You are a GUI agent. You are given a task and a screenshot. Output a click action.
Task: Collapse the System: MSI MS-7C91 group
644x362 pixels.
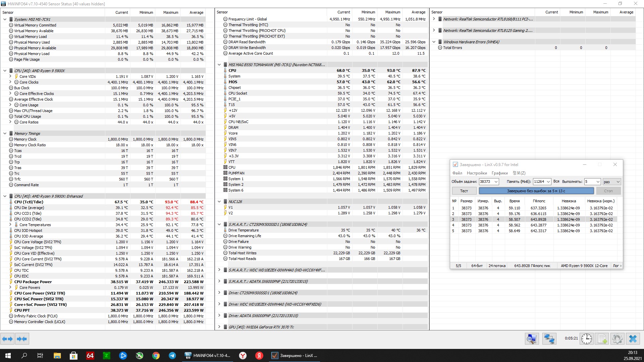(5, 19)
